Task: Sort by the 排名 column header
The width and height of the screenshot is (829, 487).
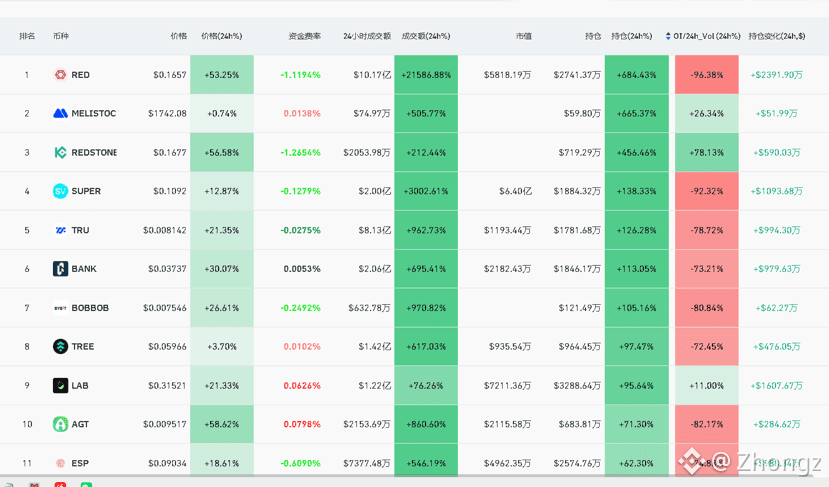Action: 27,36
